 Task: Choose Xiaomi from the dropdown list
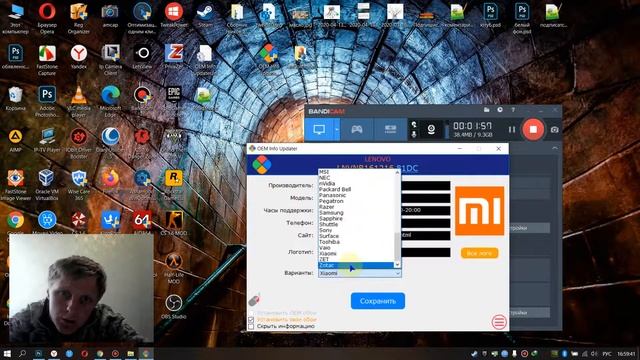[x=356, y=253]
